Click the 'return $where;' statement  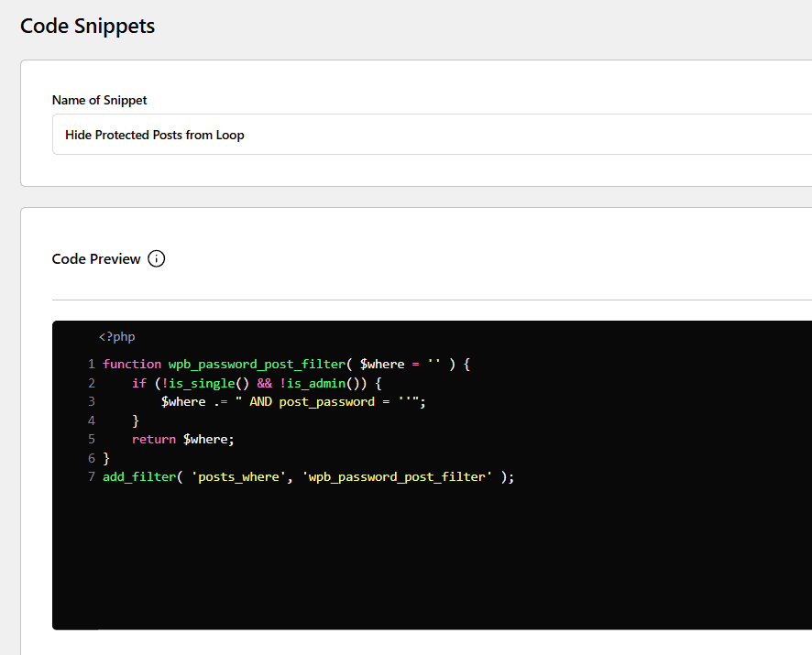pos(183,439)
